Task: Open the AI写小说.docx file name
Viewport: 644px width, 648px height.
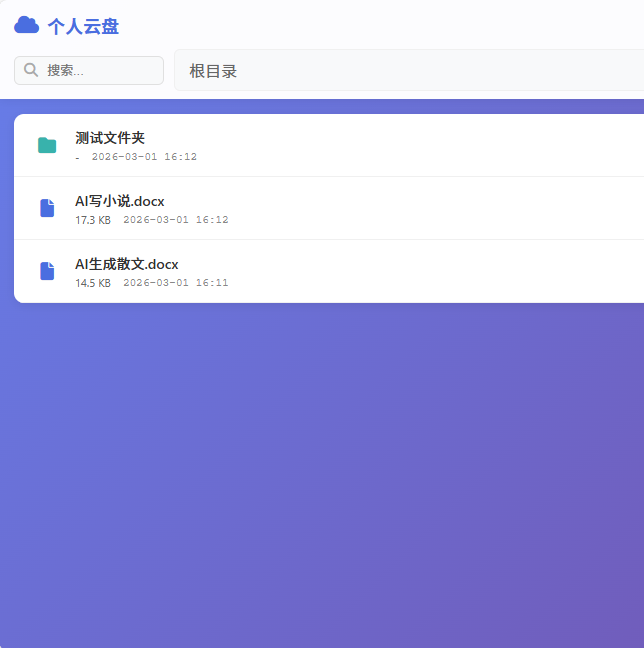Action: pos(120,201)
